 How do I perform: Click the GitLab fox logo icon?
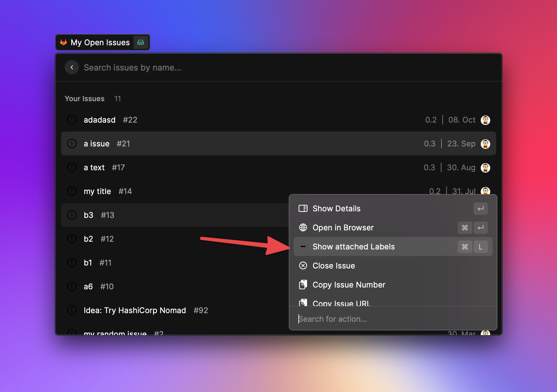[63, 42]
